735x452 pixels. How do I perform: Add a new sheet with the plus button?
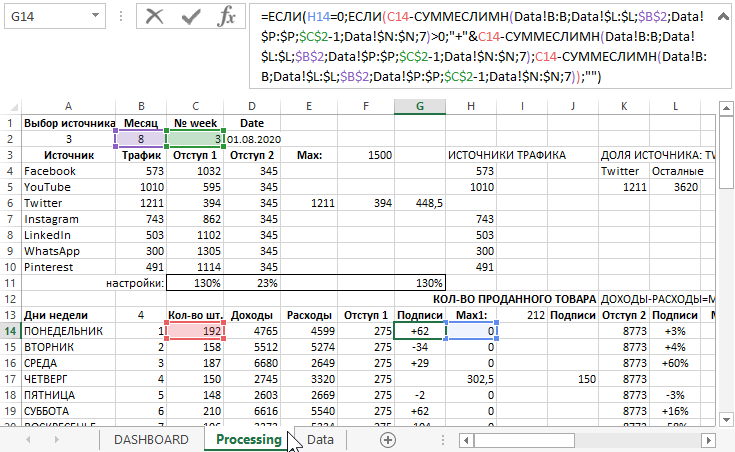coord(388,439)
